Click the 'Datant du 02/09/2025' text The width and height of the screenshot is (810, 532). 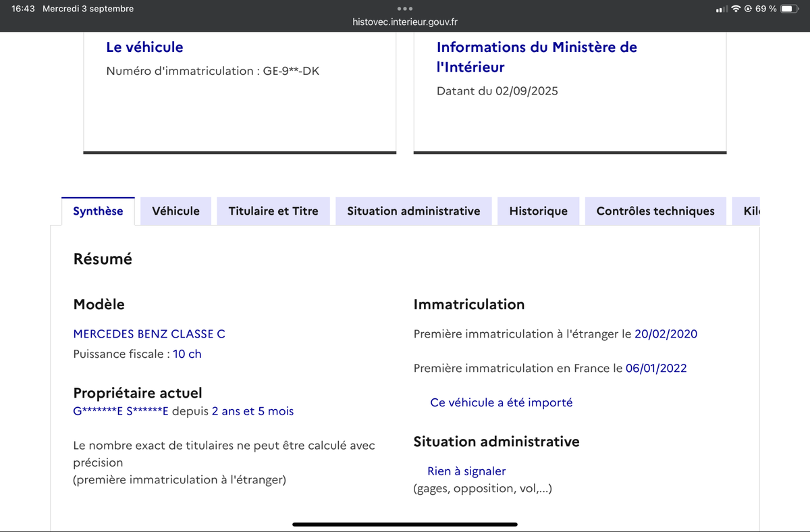pyautogui.click(x=497, y=90)
